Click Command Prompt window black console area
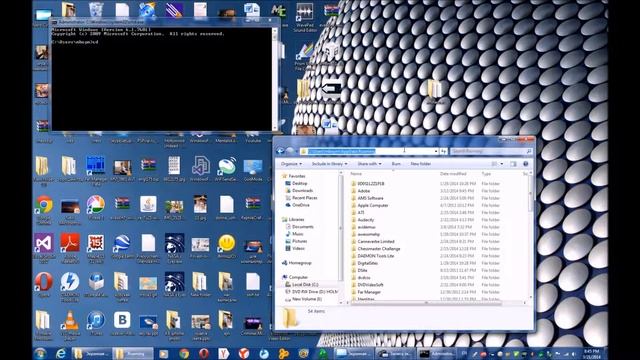640x360 pixels. 161,79
